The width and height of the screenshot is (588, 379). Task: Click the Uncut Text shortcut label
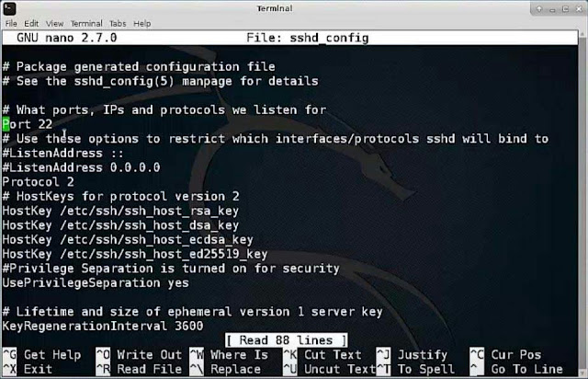click(339, 369)
